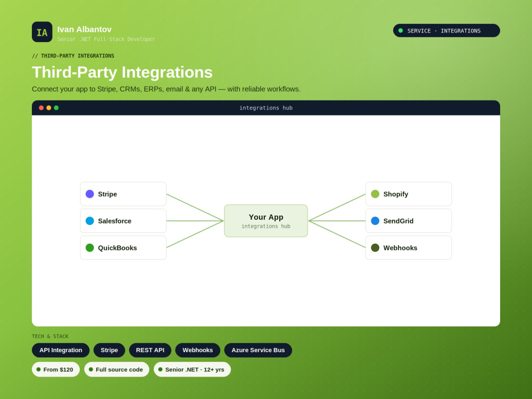Click the dark olive Webhooks dot icon
Screen dimensions: 532x399
coord(375,248)
